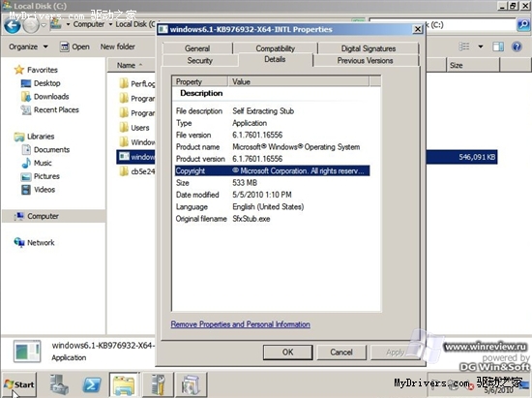Select Desktop in Favorites
Screen dimensions: 532x398
pyautogui.click(x=41, y=83)
